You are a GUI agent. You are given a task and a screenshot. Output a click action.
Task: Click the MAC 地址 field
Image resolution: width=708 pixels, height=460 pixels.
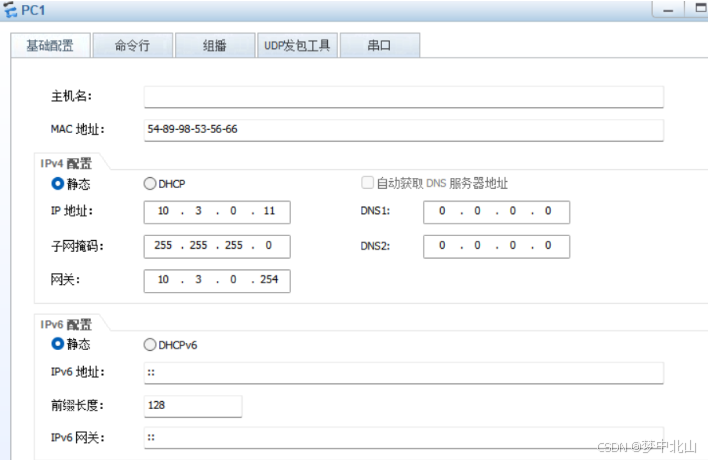404,130
